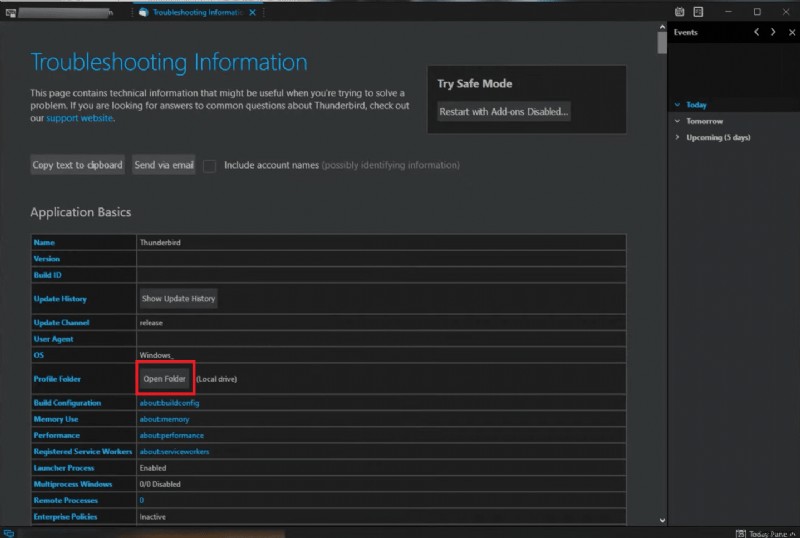The height and width of the screenshot is (538, 800).
Task: Open the about:performance link
Action: tap(171, 435)
